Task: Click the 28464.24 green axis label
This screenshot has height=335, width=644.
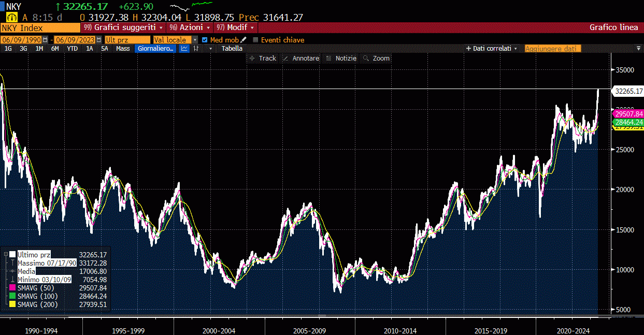Action: click(x=628, y=122)
